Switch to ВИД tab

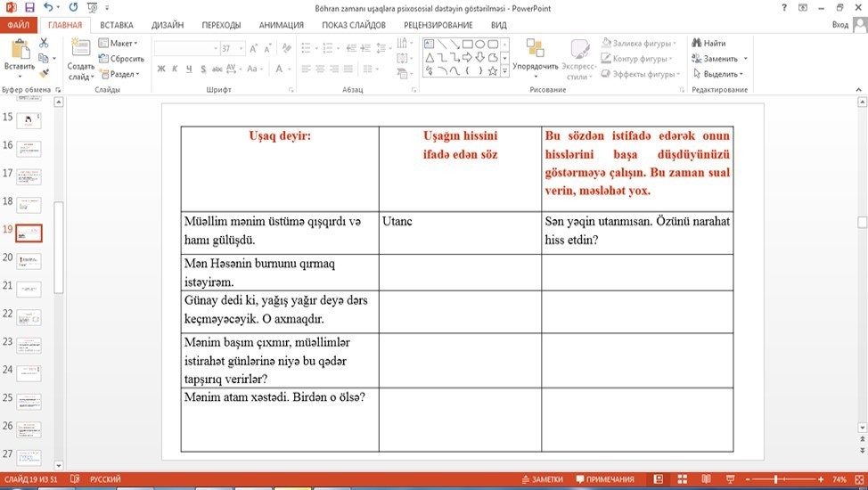click(x=498, y=25)
